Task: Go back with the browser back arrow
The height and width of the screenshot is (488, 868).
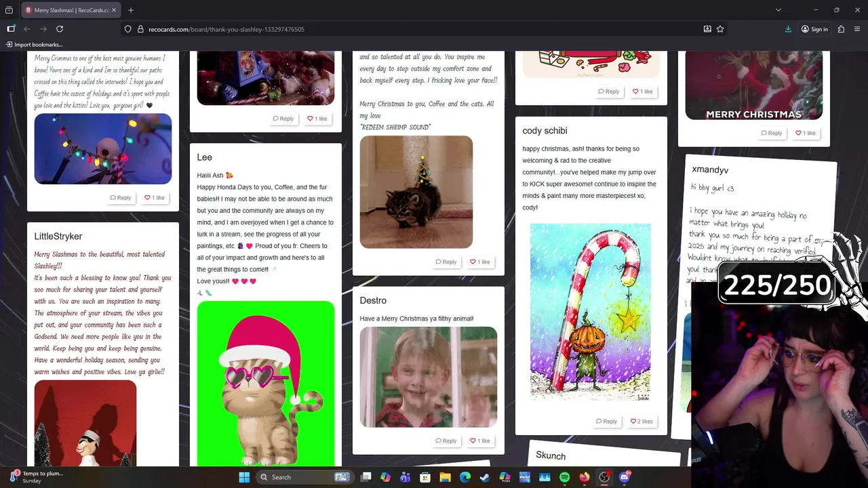Action: [x=27, y=29]
